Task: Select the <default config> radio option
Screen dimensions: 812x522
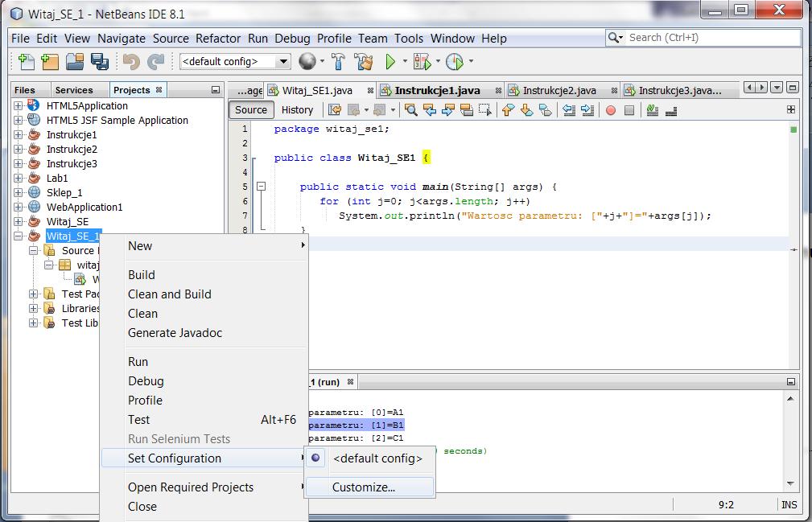Action: click(x=370, y=458)
